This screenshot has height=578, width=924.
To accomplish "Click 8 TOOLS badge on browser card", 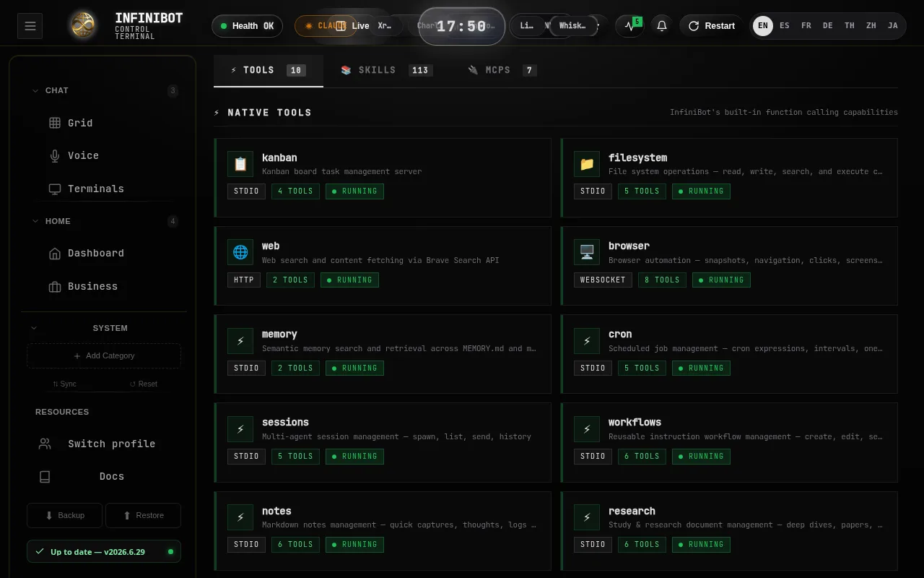I will tap(662, 280).
